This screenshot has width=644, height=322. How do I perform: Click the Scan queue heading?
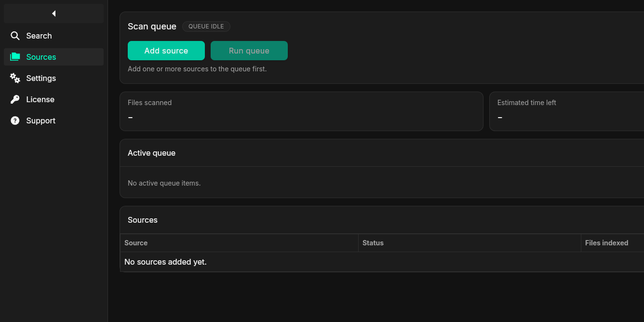(x=152, y=27)
